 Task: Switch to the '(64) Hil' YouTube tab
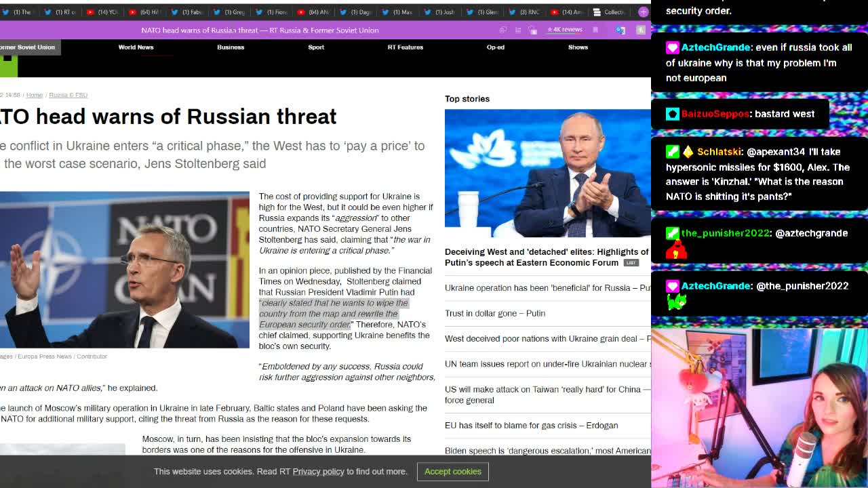pos(144,12)
